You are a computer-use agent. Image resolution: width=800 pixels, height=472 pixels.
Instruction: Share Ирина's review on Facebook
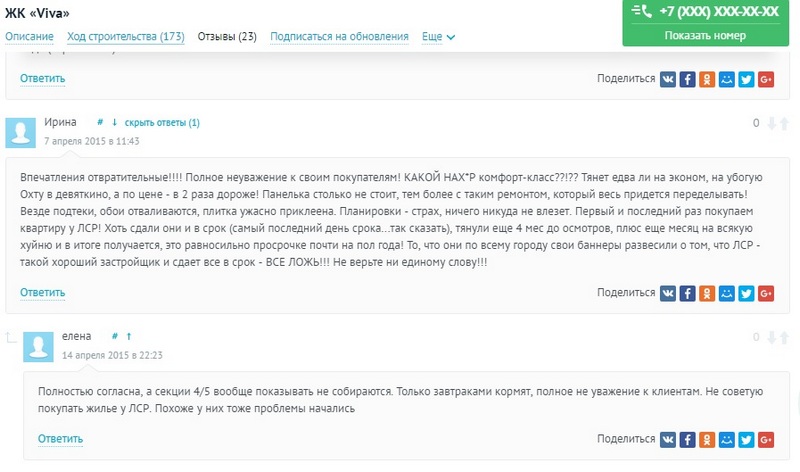point(687,293)
